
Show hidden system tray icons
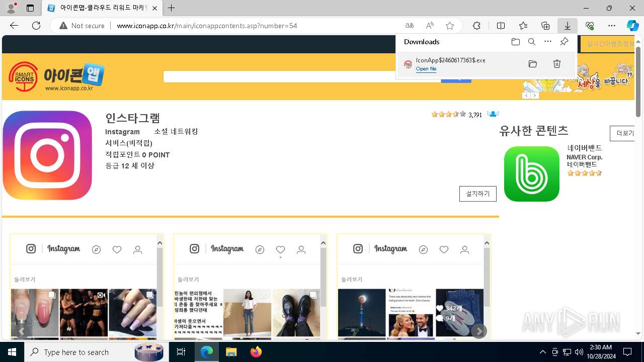(542, 352)
